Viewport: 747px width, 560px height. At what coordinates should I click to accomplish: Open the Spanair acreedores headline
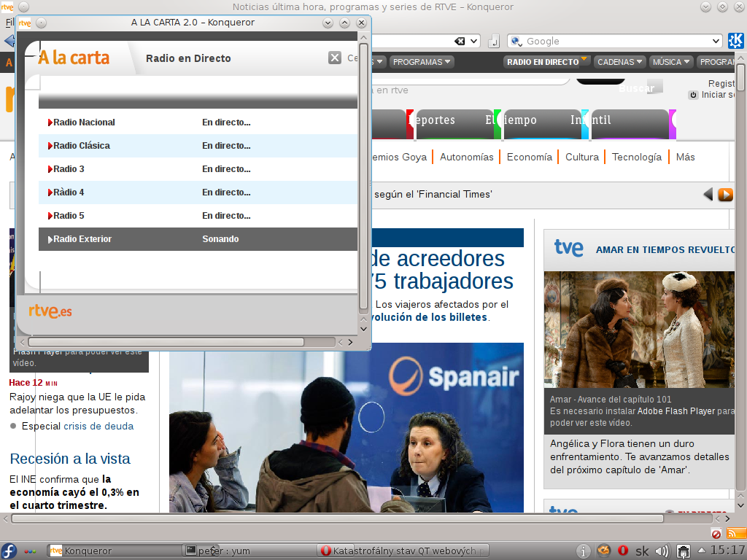pyautogui.click(x=443, y=270)
